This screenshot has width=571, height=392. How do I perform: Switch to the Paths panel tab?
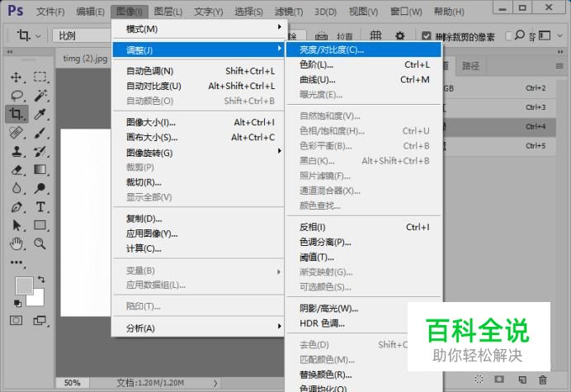(x=470, y=66)
